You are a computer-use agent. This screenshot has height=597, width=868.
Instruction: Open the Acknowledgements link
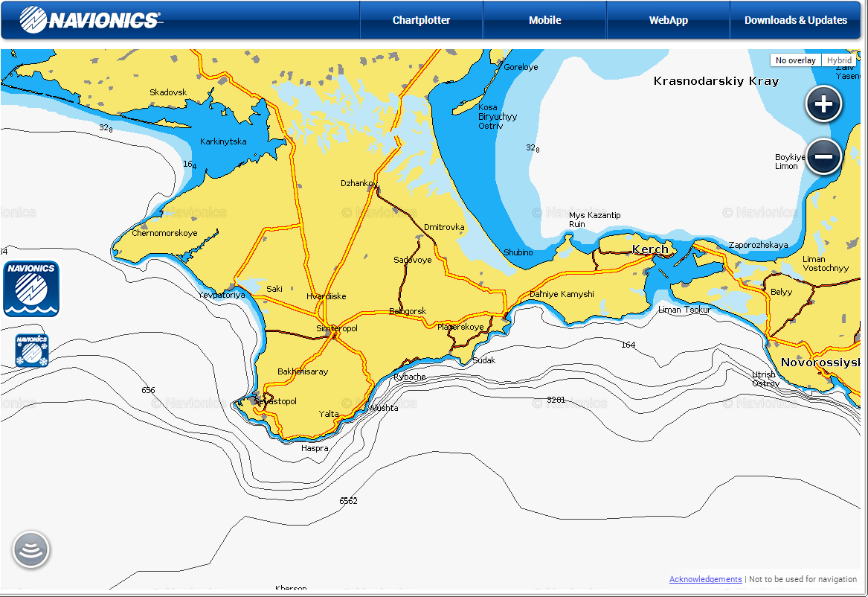705,579
